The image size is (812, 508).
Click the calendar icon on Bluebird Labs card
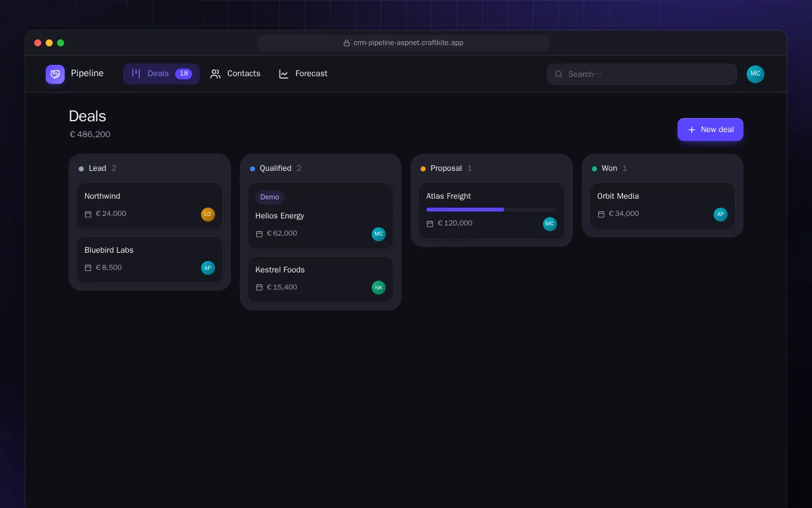click(x=88, y=268)
